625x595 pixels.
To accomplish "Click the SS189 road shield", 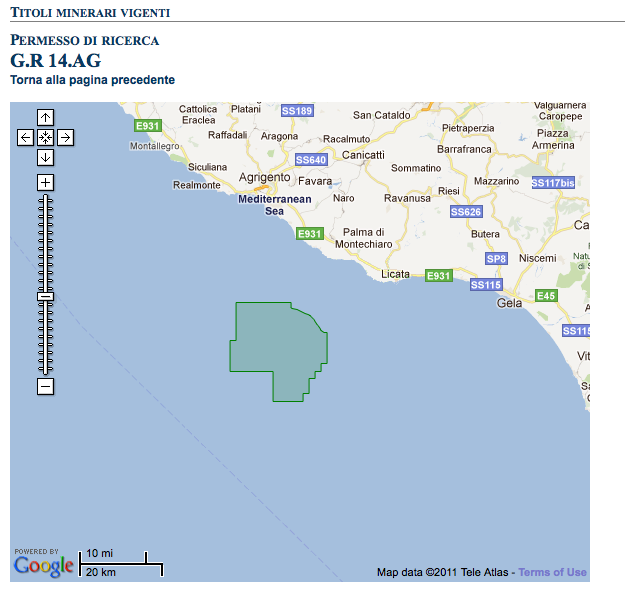I will 297,110.
